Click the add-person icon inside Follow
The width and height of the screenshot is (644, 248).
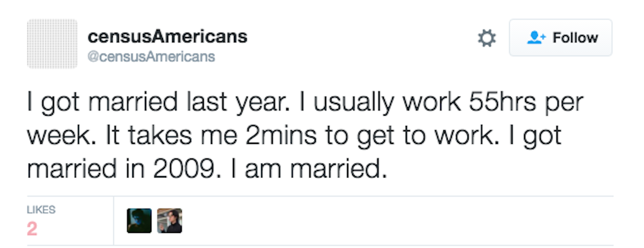536,38
